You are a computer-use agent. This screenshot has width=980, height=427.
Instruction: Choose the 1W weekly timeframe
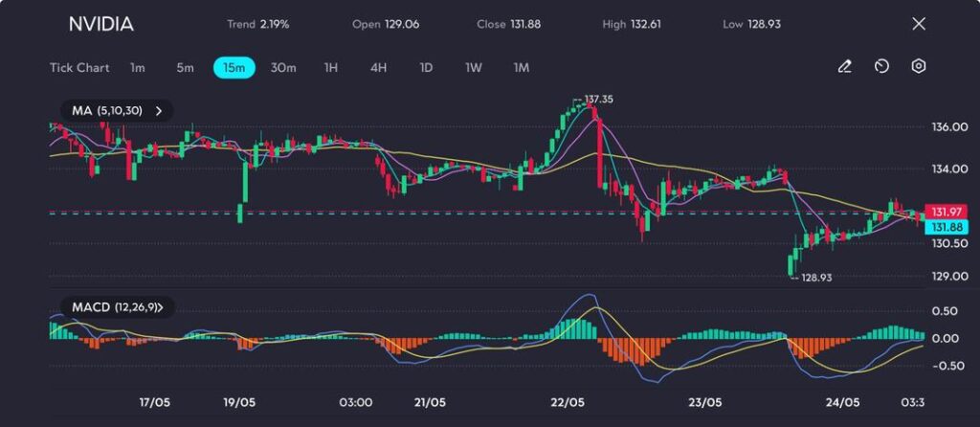point(474,68)
